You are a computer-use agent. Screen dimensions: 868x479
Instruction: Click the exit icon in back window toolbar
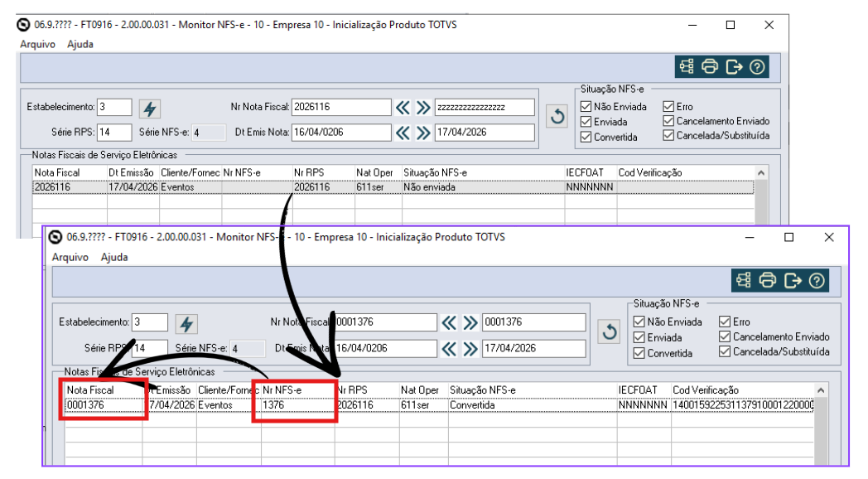[x=734, y=66]
